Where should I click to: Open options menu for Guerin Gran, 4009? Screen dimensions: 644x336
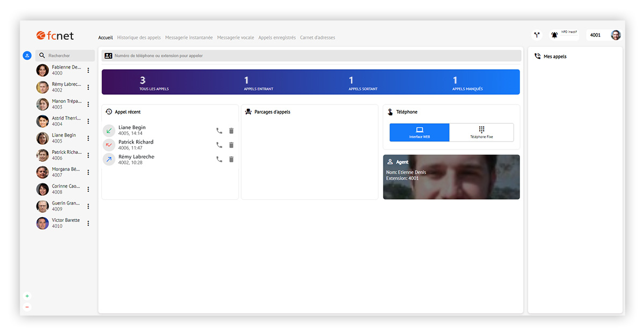tap(88, 206)
